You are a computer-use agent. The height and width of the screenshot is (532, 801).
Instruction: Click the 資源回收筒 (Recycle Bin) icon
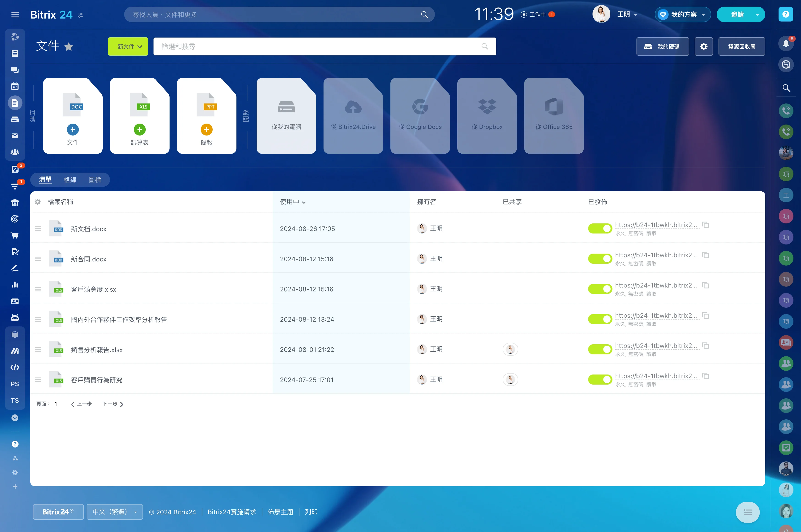(742, 46)
